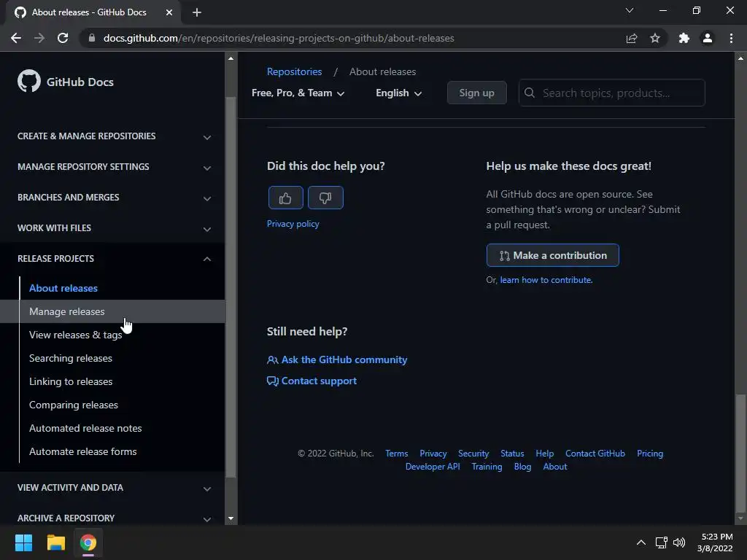The height and width of the screenshot is (560, 747).
Task: Open tab search chevron in title bar
Action: tap(630, 10)
